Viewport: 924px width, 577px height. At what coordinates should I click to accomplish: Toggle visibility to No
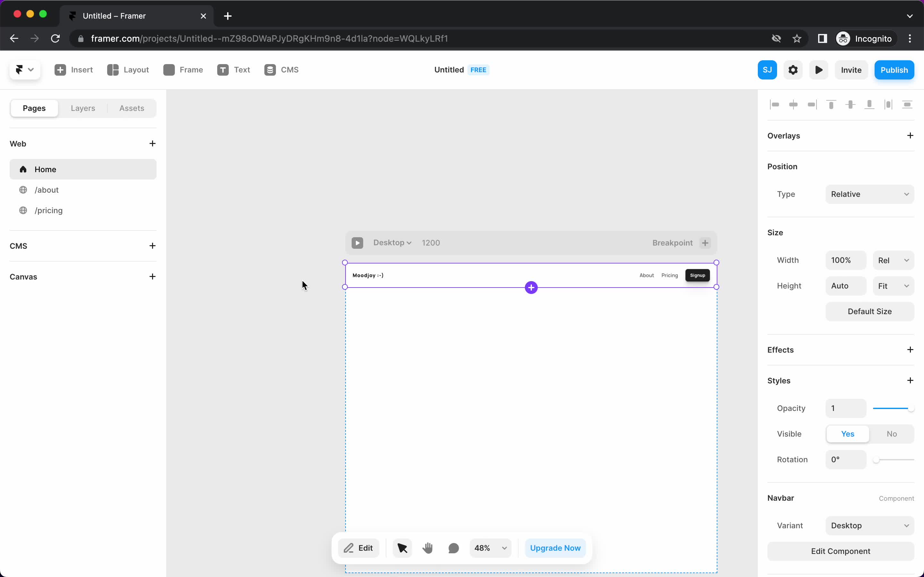point(891,434)
